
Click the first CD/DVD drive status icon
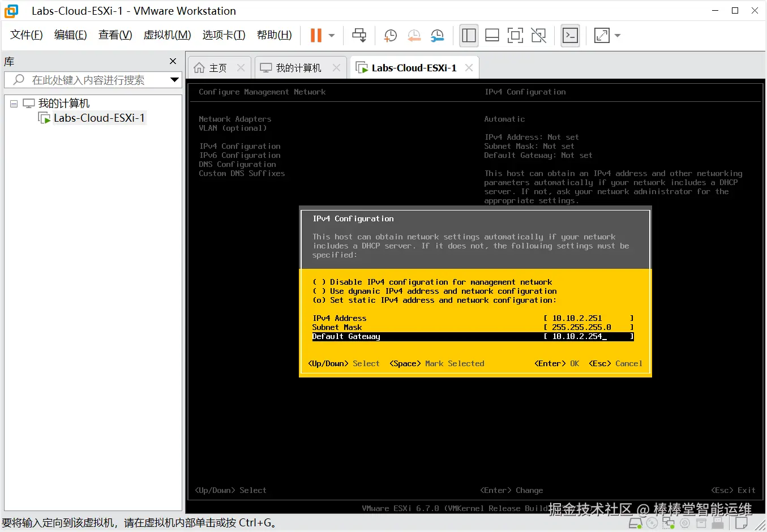[x=652, y=524]
